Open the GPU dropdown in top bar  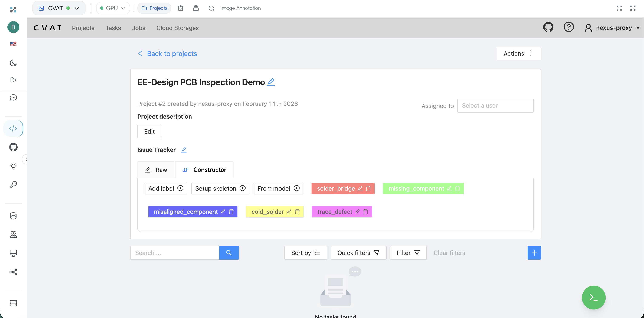coord(113,8)
